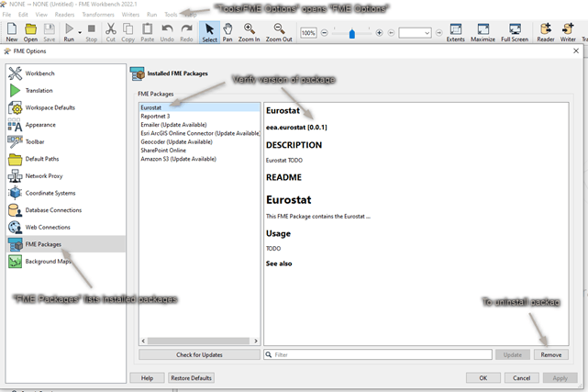Click the Restore Defaults button
588x392 pixels.
click(191, 377)
